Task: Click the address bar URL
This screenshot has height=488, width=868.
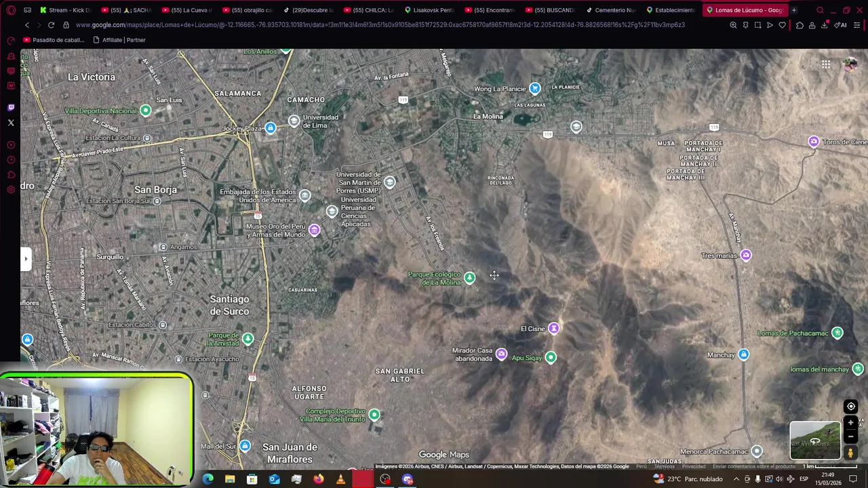Action: tap(380, 25)
